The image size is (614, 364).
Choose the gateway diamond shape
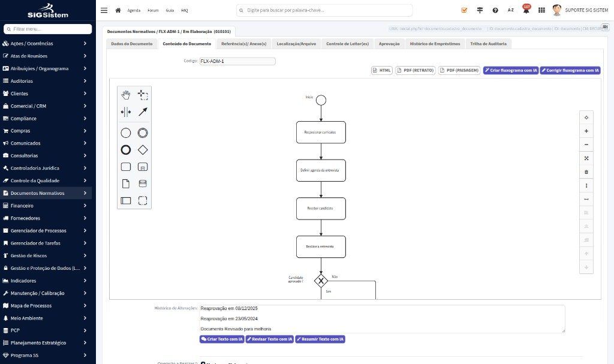point(143,150)
